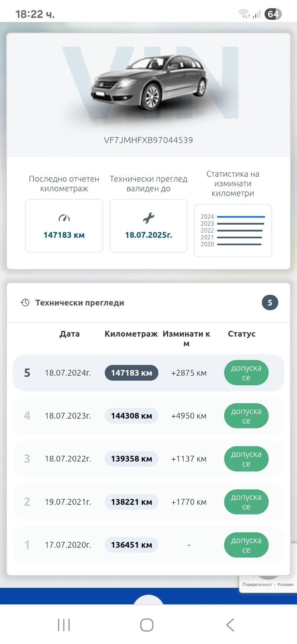Tap the 147183 км mileage pill
Screen dimensions: 297x644
click(132, 373)
